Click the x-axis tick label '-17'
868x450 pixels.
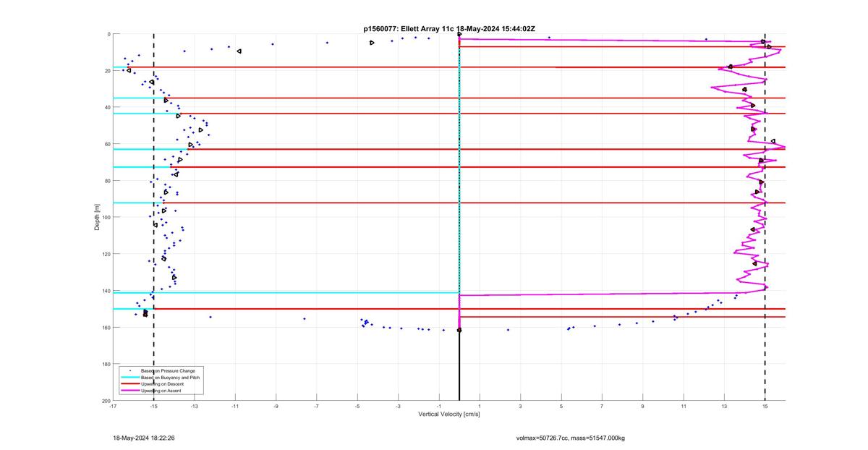coord(113,407)
